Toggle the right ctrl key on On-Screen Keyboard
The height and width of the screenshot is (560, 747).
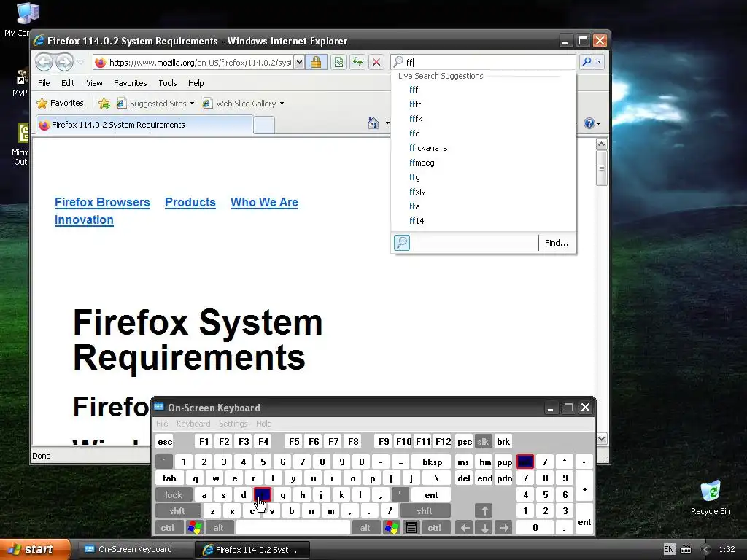point(434,528)
